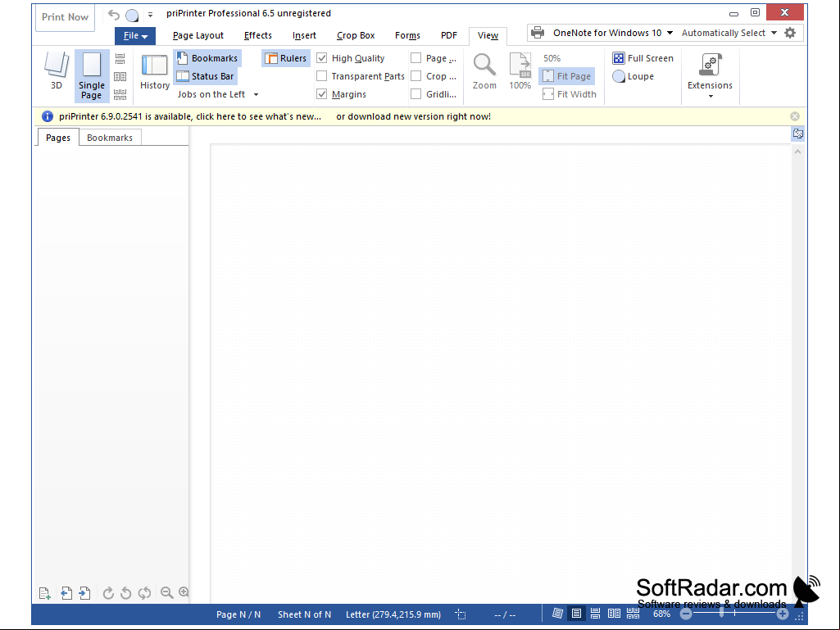Screen dimensions: 840x630
Task: Enable the Gridli... checkbox
Action: (x=415, y=94)
